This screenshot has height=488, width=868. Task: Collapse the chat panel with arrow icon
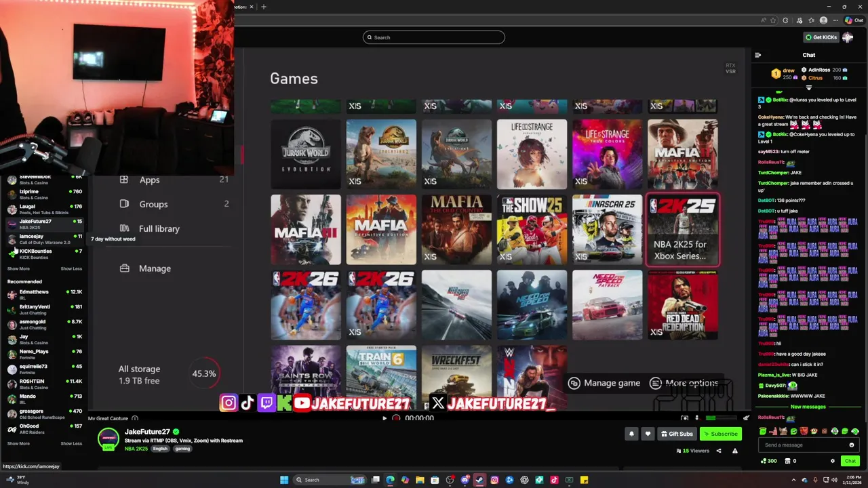tap(757, 55)
